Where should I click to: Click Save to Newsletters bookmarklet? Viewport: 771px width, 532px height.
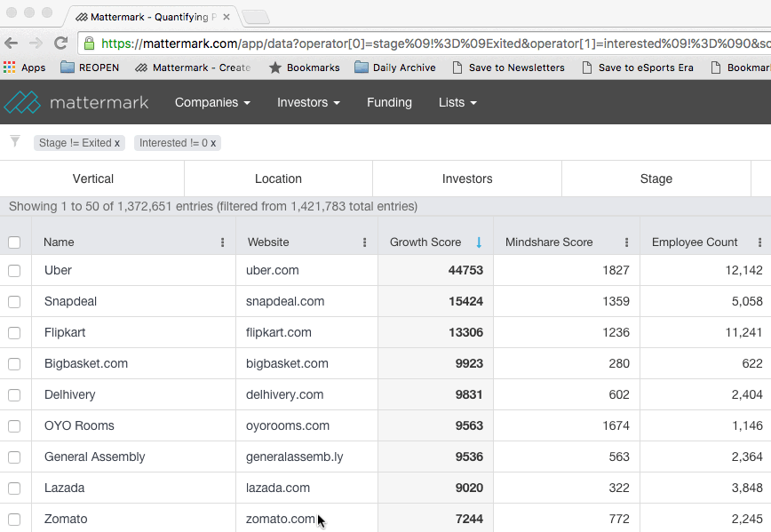click(508, 67)
